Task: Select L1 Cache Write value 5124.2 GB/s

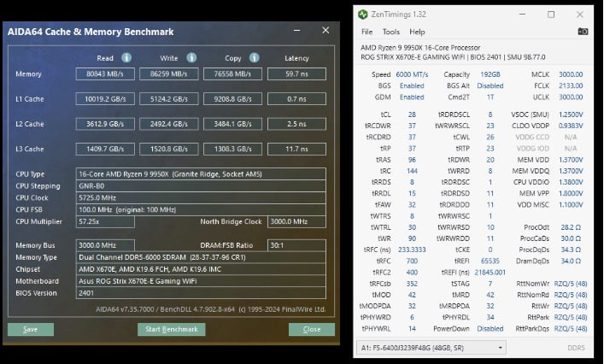Action: pos(168,99)
